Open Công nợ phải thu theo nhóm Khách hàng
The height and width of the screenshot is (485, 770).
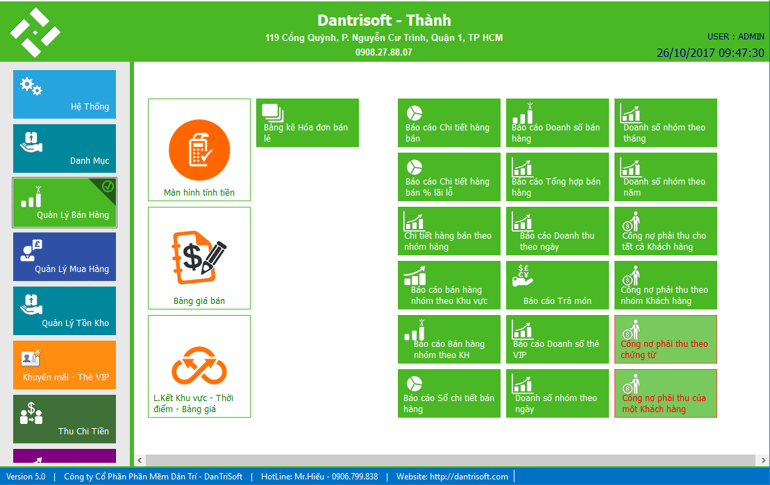point(665,285)
